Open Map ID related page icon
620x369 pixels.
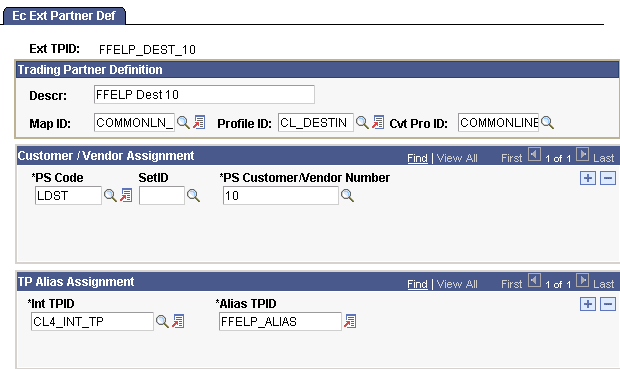199,122
